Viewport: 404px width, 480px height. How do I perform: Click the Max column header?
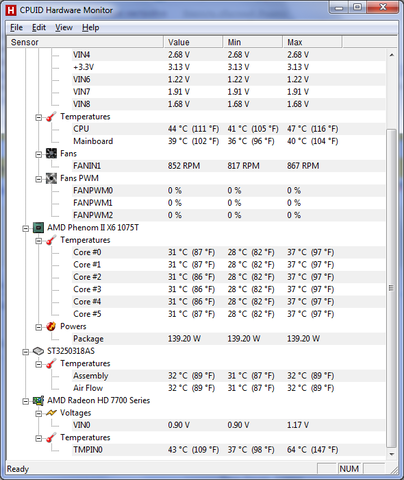312,42
